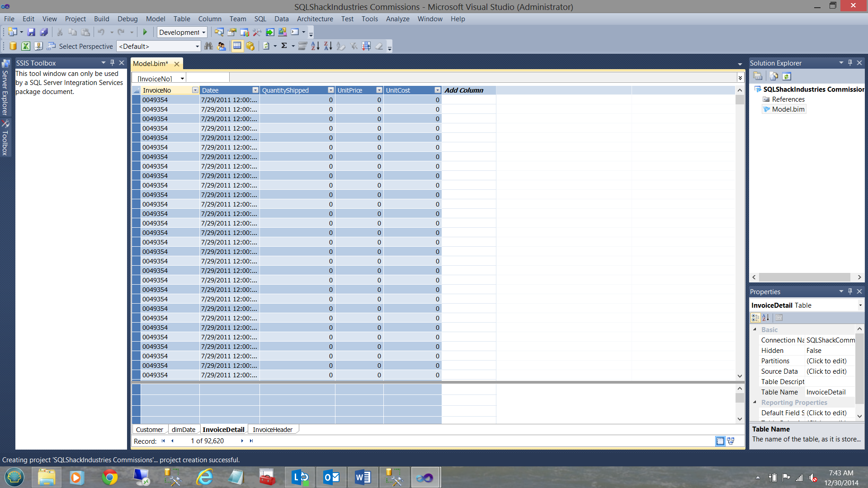
Task: Open the Select Perspective Default dropdown
Action: click(197, 46)
